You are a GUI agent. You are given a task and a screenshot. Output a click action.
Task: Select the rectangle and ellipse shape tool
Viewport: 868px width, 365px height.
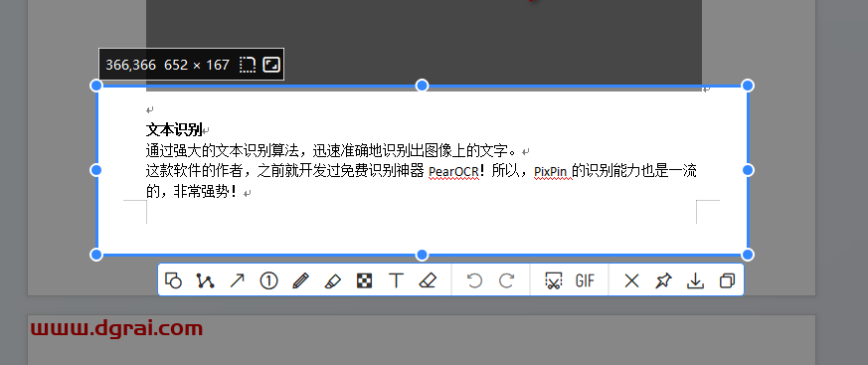[x=174, y=280]
